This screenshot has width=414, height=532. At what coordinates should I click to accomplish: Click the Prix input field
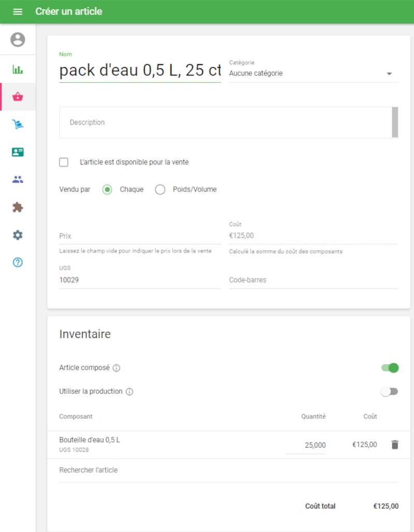(x=140, y=236)
